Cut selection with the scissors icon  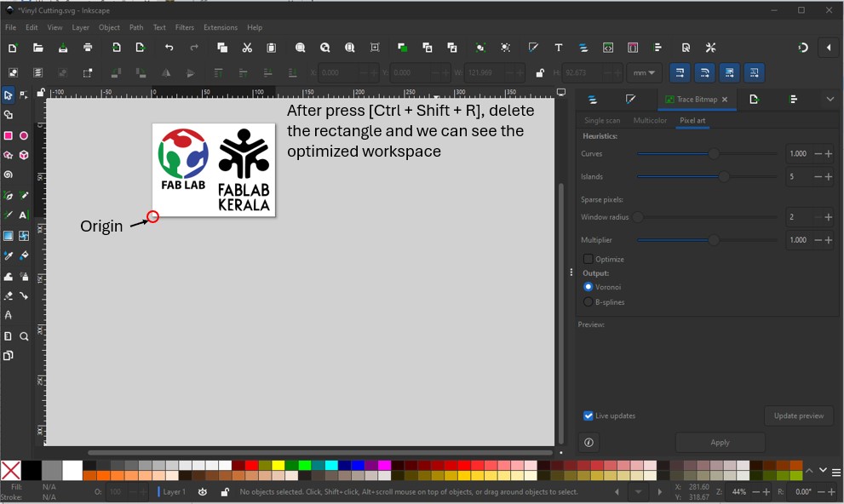coord(247,48)
